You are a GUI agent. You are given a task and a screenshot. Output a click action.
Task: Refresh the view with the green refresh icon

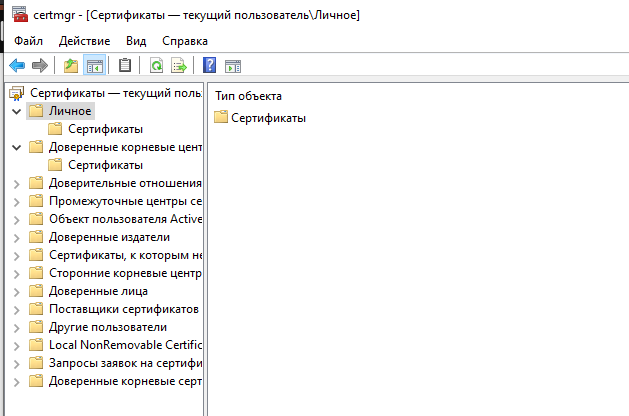pos(156,65)
